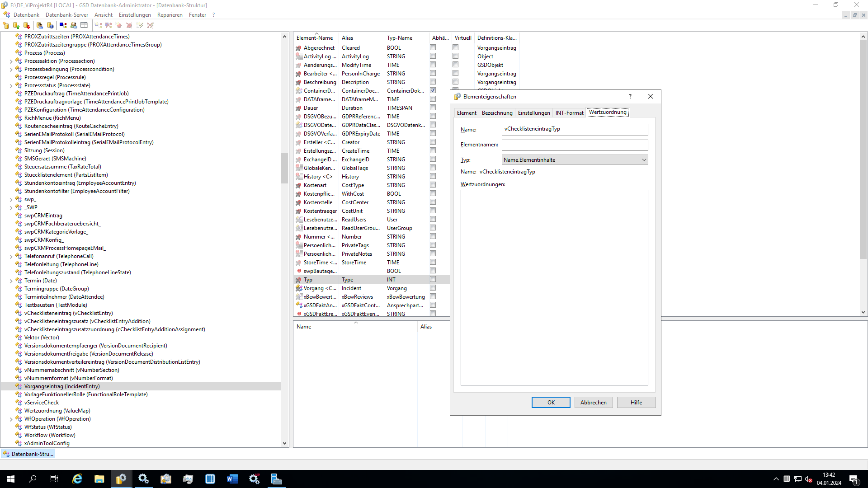Viewport: 868px width, 488px height.
Task: Open the Typ dropdown Name.Elementinhalte
Action: click(575, 160)
